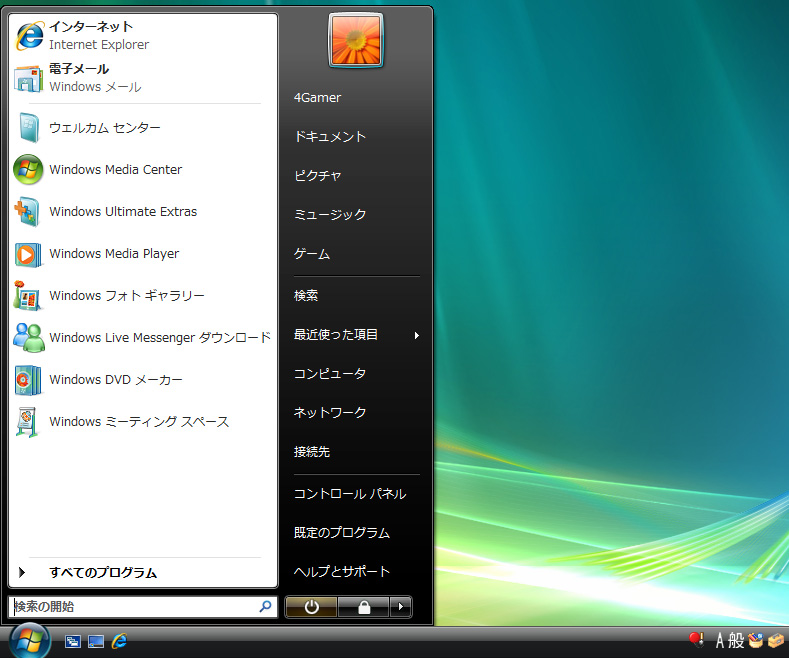This screenshot has height=658, width=789.
Task: Open Windows フォト ギャラリー icon
Action: point(27,296)
